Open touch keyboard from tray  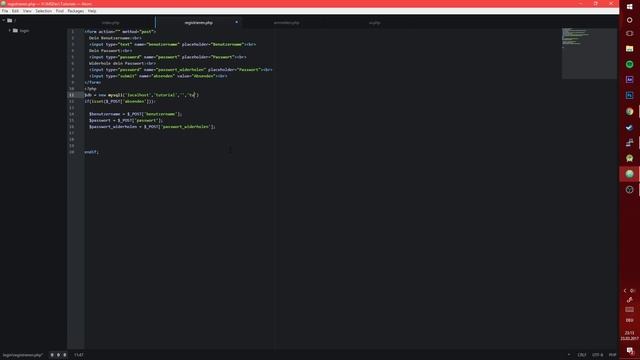[629, 309]
